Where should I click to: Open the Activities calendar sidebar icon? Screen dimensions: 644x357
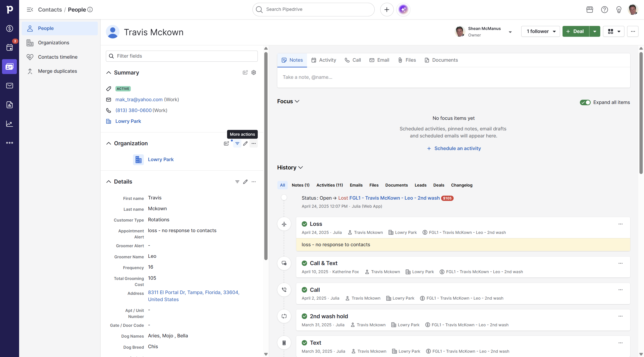click(10, 47)
